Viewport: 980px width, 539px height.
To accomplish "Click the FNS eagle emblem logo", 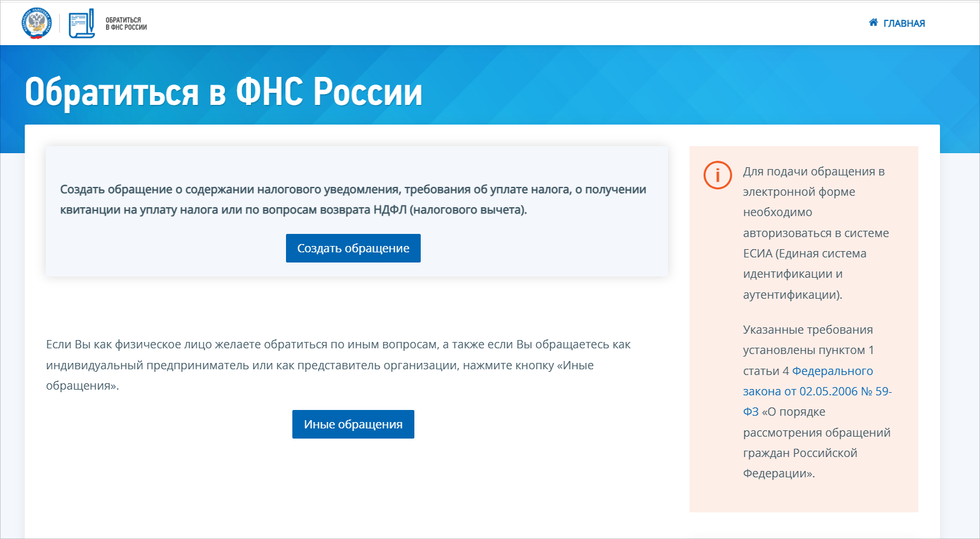I will [x=37, y=24].
